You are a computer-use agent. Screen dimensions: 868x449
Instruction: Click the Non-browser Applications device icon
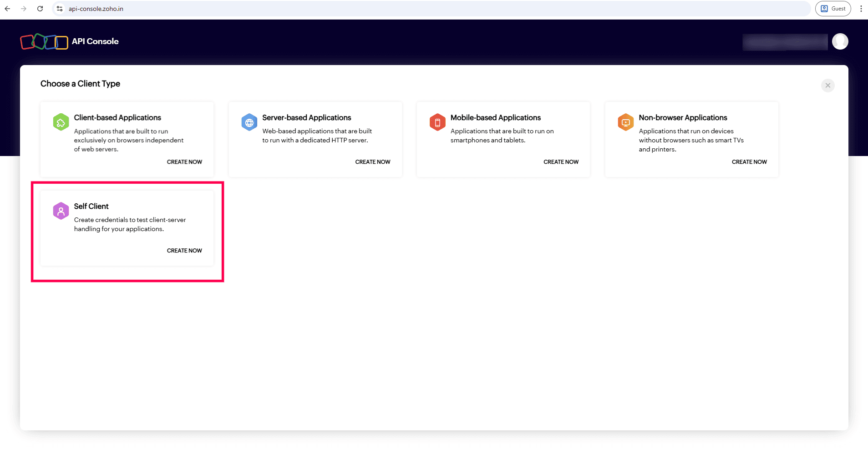(625, 122)
